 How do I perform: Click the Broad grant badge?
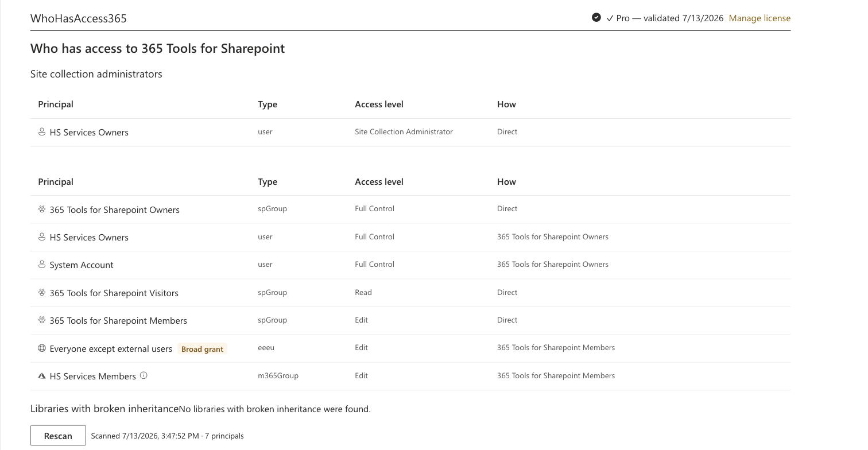coord(203,349)
